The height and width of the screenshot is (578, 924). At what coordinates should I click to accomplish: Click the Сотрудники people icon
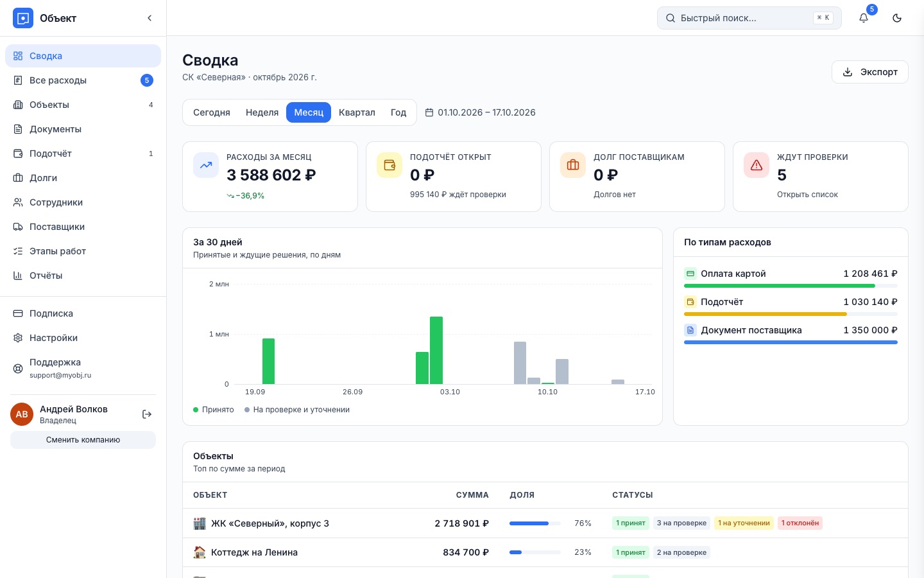tap(18, 202)
